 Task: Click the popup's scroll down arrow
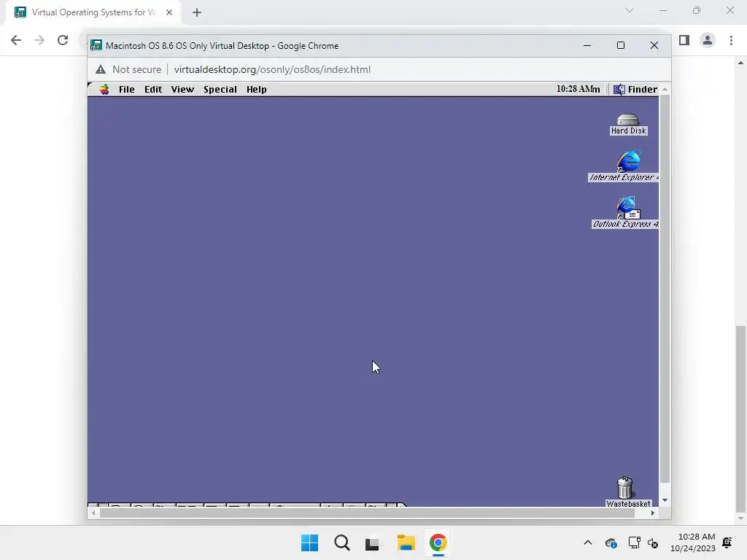(x=665, y=500)
